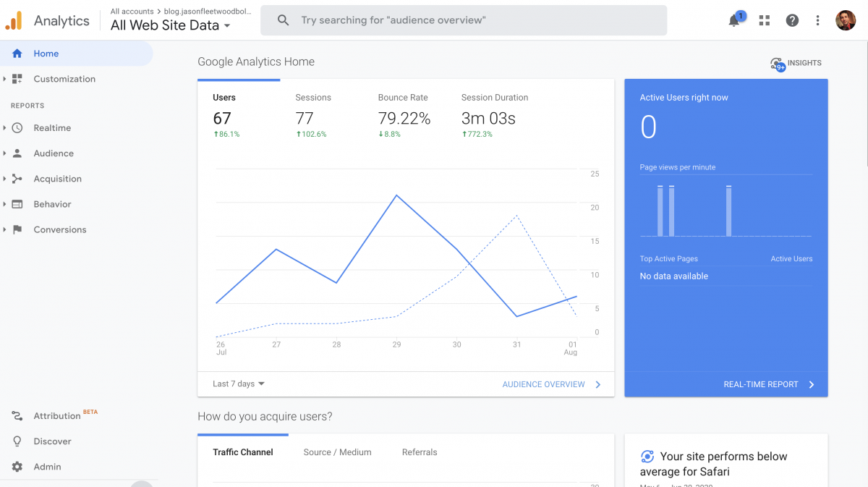Viewport: 868px width, 487px height.
Task: Open the All Web Site Data dropdown
Action: pyautogui.click(x=171, y=25)
